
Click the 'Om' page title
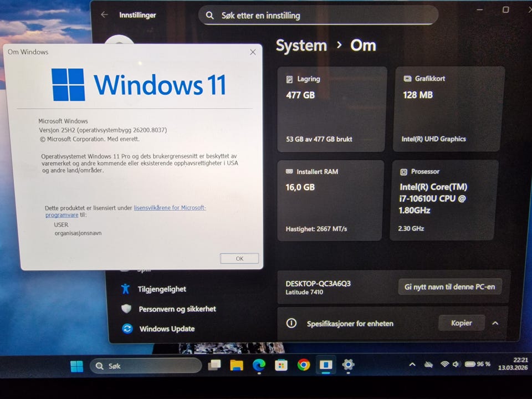pyautogui.click(x=363, y=45)
